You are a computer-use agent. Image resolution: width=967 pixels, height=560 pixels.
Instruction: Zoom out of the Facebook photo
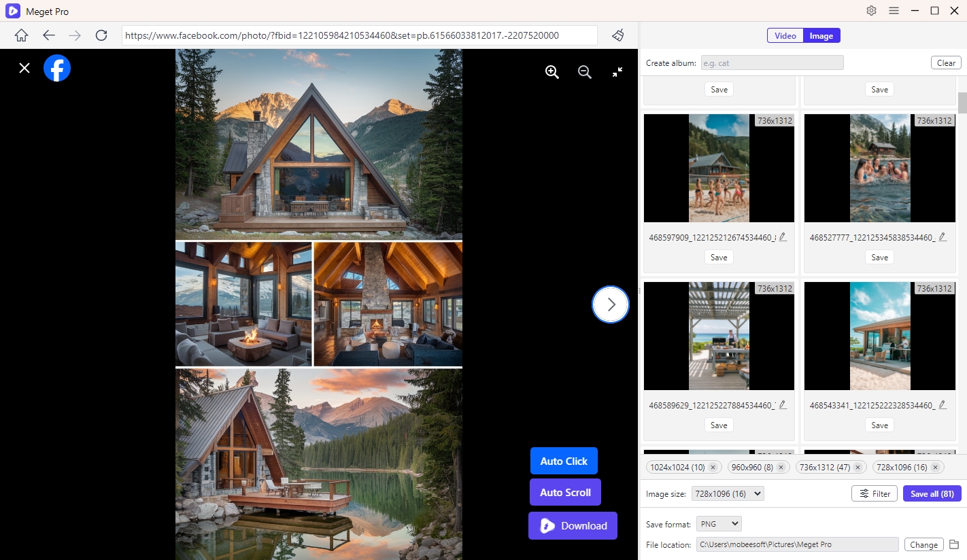point(584,72)
